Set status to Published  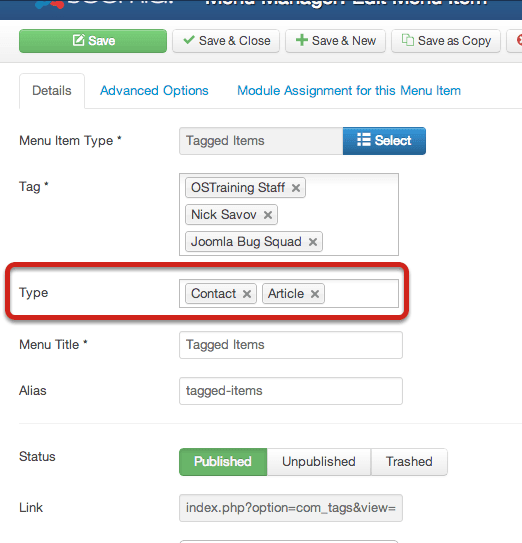(x=223, y=462)
